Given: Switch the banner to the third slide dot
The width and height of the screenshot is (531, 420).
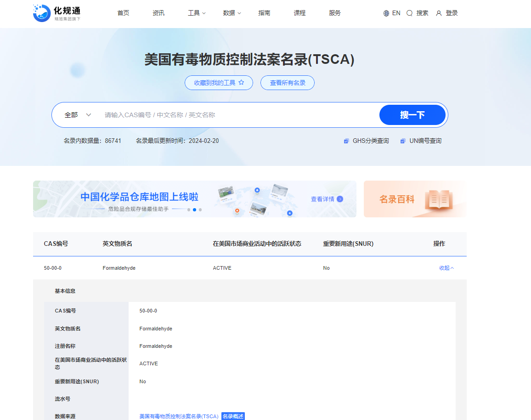Looking at the screenshot, I should pos(200,210).
